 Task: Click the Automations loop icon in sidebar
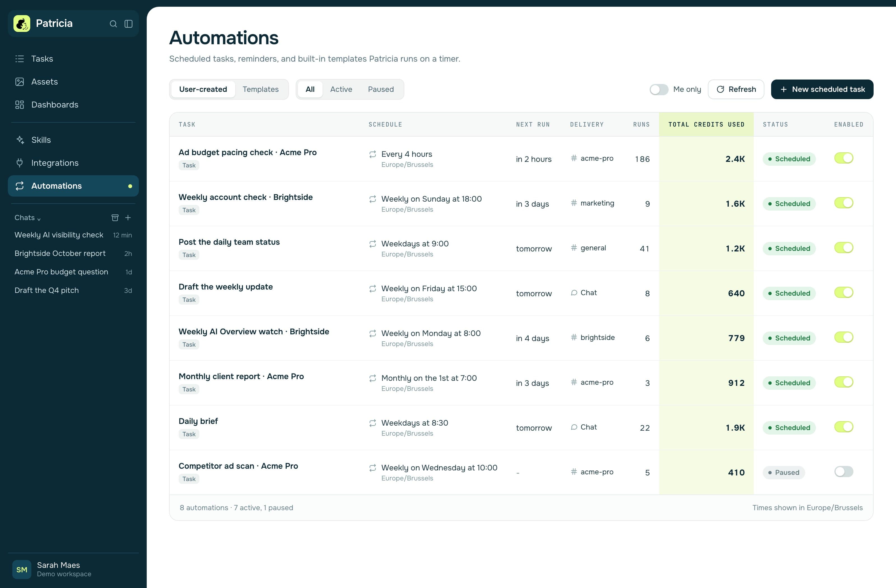[20, 186]
